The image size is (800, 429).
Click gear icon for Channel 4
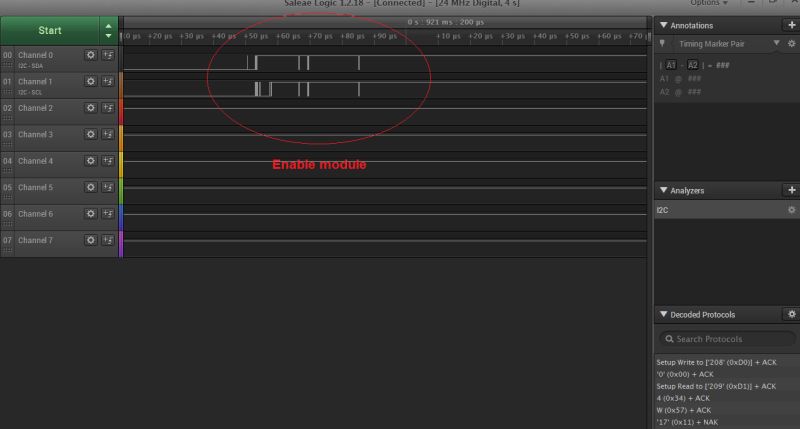click(91, 161)
